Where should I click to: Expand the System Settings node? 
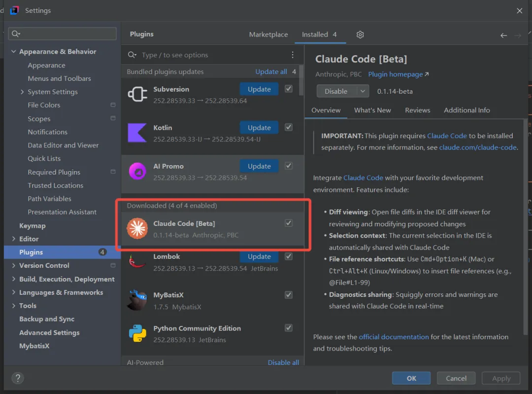[22, 92]
